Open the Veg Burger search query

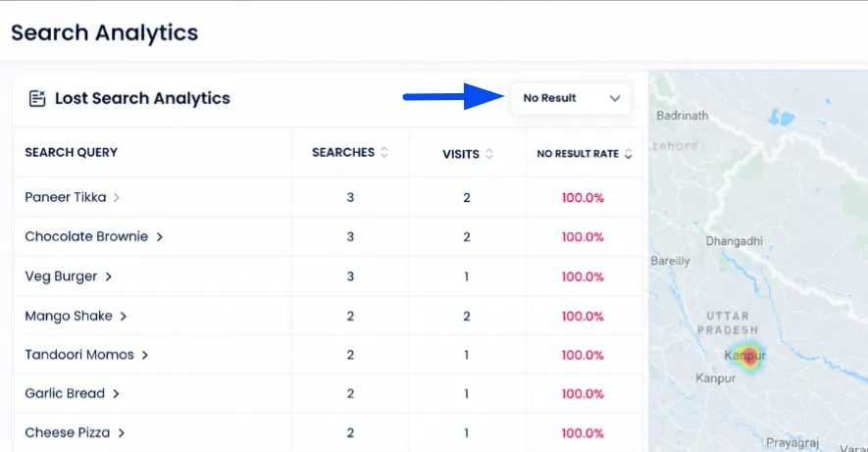[x=61, y=276]
